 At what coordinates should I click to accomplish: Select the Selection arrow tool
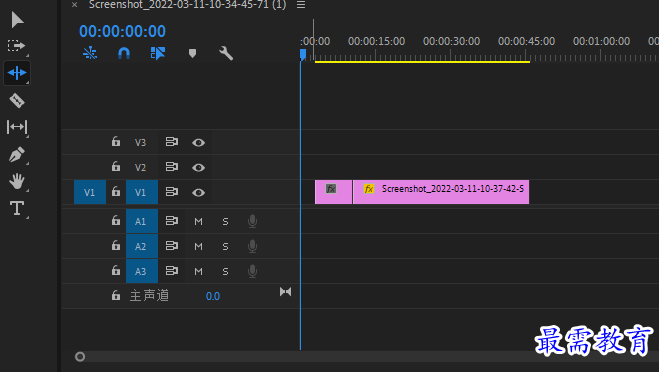pos(17,20)
